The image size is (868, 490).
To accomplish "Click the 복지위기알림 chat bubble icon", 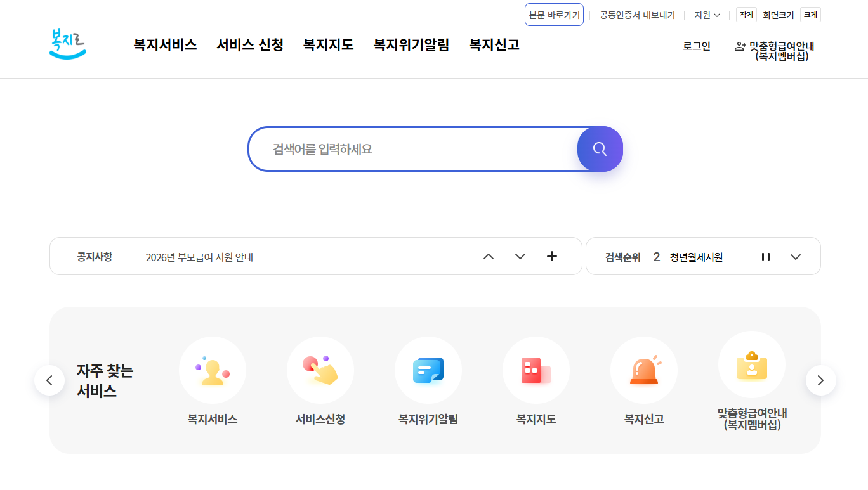I will pyautogui.click(x=428, y=370).
